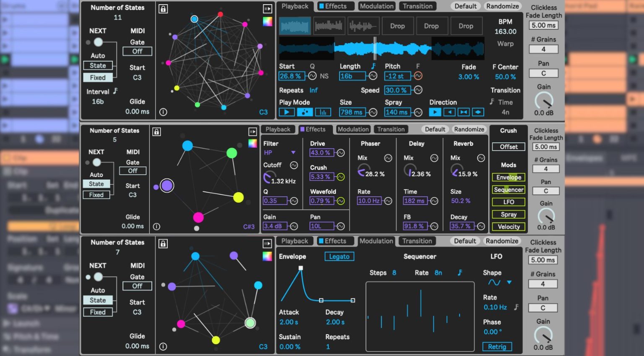Click the info (i) icon below the bottom node graph
Screen dimensions: 644x356
(x=164, y=346)
